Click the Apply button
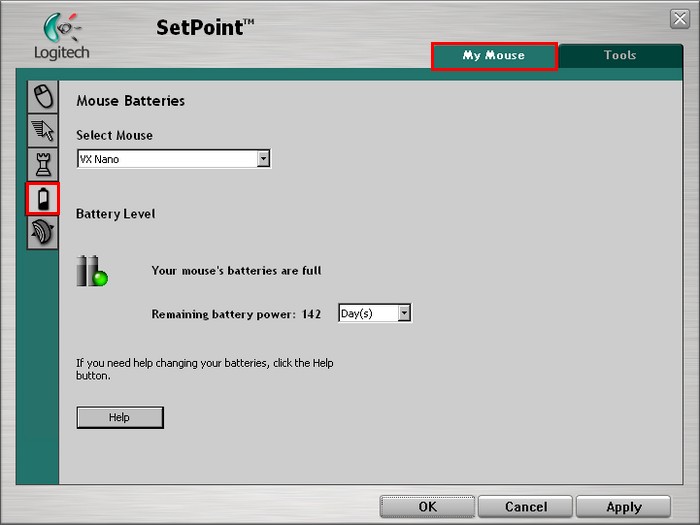Screen dimensions: 700x525 click(x=624, y=507)
